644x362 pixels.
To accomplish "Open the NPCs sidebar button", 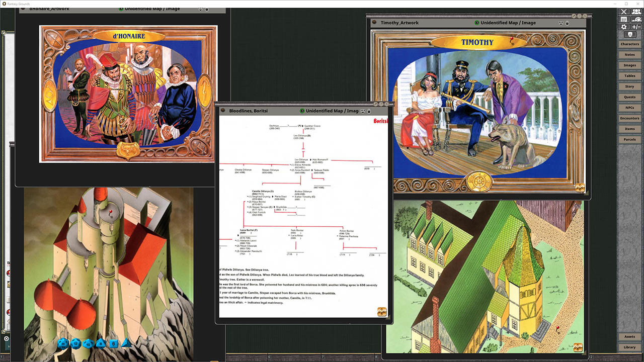I will click(630, 108).
